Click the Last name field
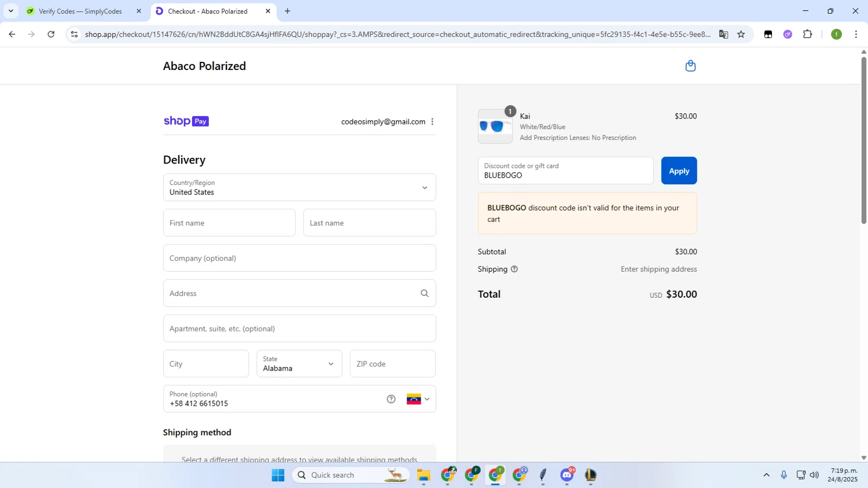The image size is (868, 488). (x=369, y=223)
